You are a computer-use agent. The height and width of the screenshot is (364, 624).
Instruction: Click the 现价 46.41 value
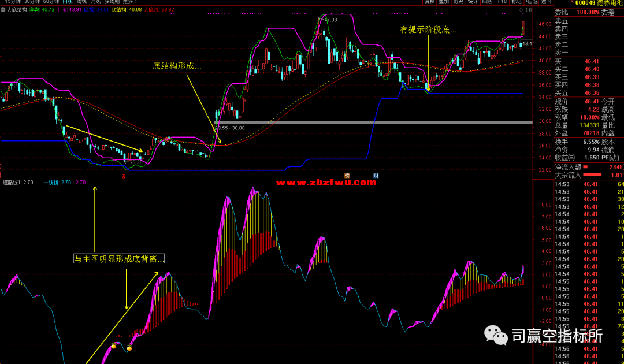tap(592, 102)
